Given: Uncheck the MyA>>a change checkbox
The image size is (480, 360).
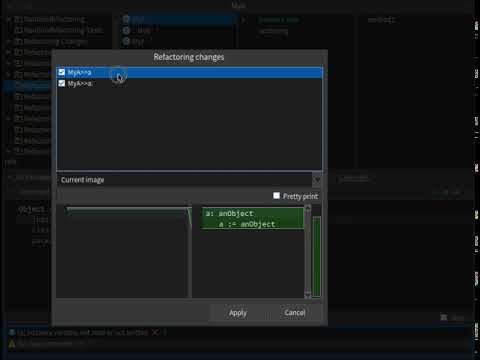Looking at the screenshot, I should click(62, 72).
